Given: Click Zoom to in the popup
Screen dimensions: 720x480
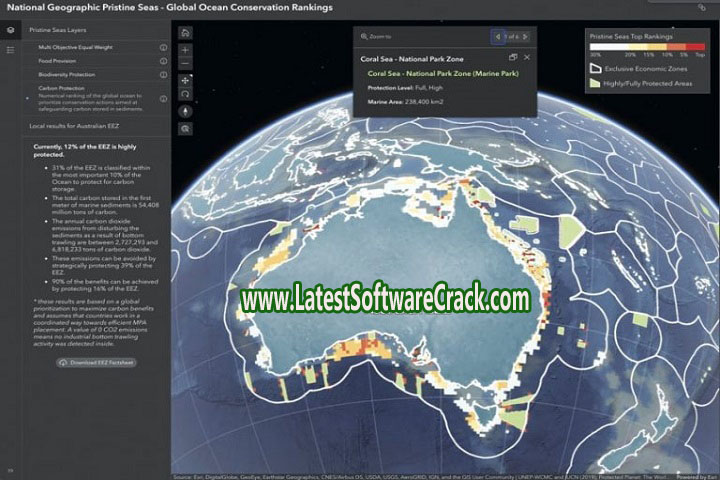Looking at the screenshot, I should [x=379, y=37].
